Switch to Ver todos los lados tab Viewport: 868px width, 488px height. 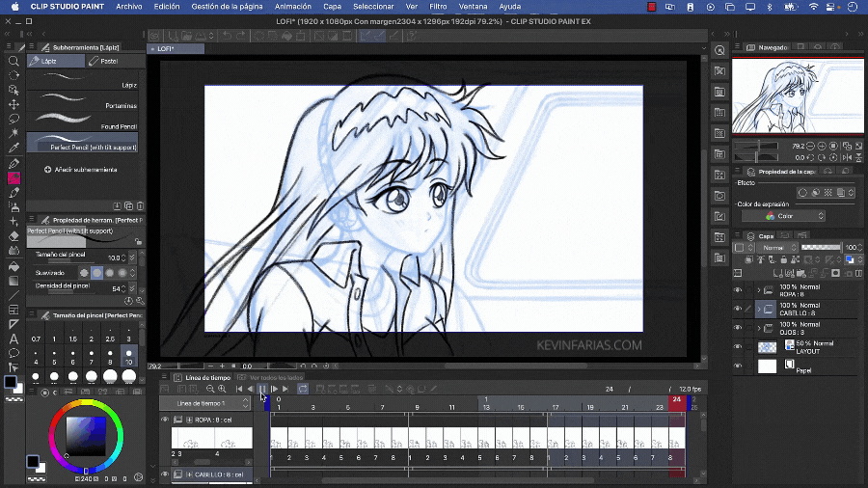click(271, 377)
